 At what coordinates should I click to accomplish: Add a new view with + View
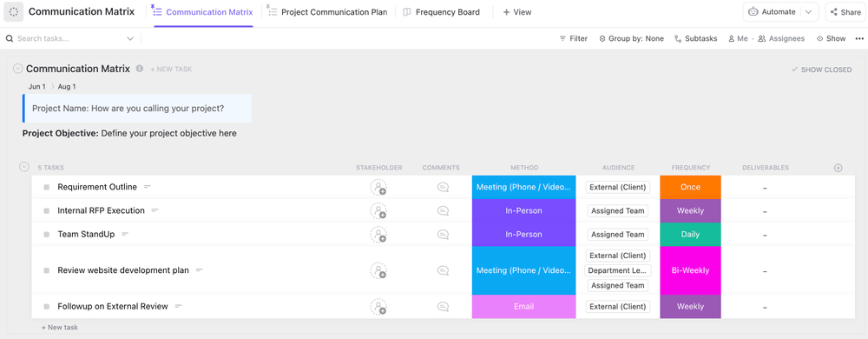(x=517, y=12)
